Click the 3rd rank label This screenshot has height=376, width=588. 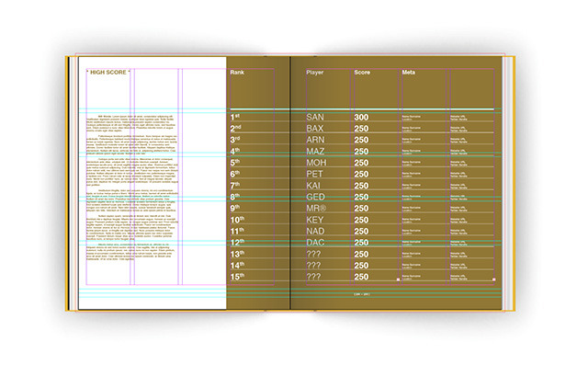click(235, 140)
